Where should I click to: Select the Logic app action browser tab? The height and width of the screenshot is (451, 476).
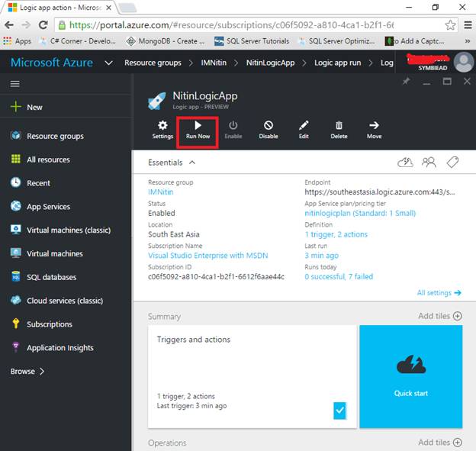(59, 8)
